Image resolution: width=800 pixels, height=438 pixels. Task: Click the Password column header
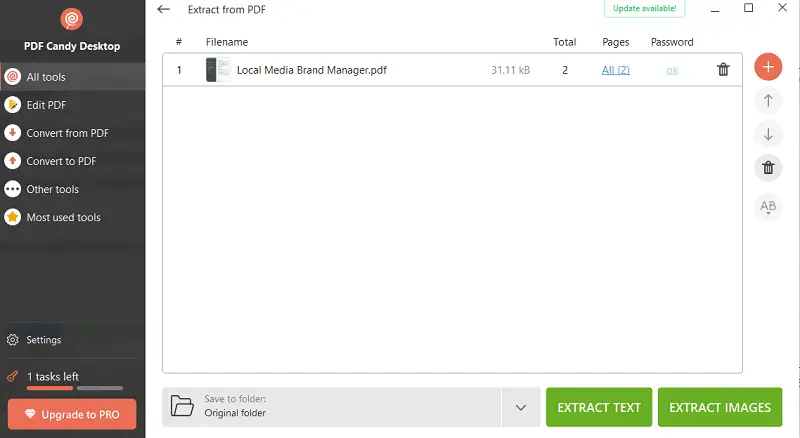672,42
